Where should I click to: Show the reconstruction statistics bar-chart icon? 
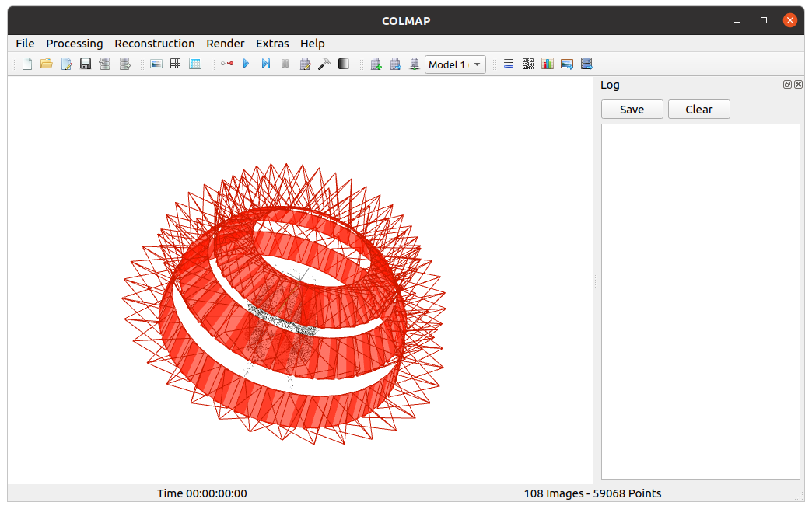(x=548, y=64)
